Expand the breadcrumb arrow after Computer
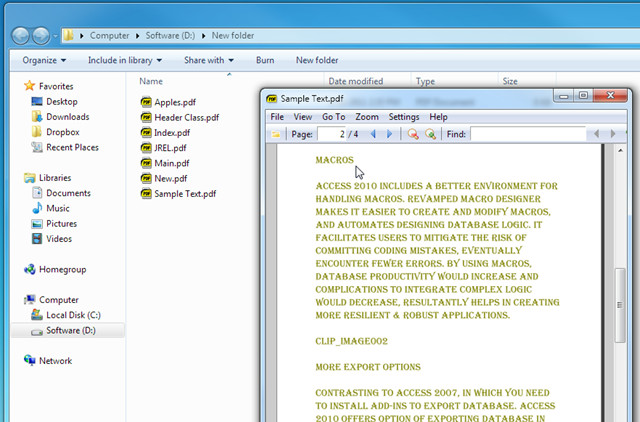Image resolution: width=640 pixels, height=422 pixels. [x=138, y=36]
